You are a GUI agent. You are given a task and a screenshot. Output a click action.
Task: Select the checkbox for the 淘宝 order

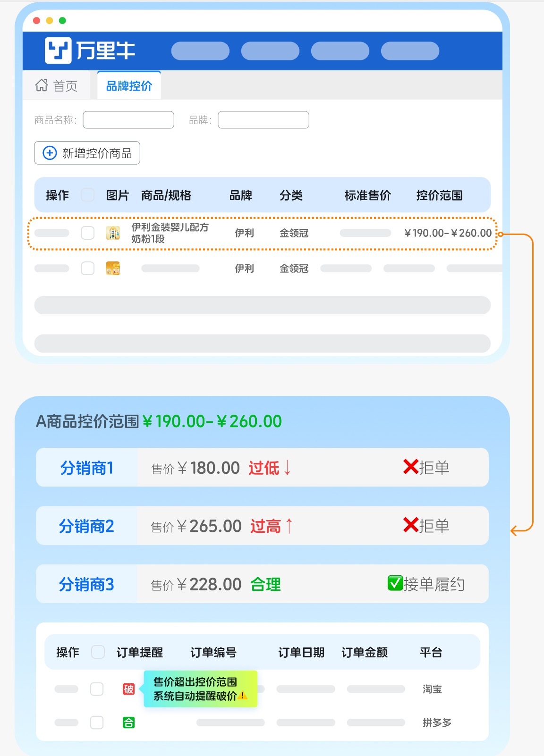point(97,689)
